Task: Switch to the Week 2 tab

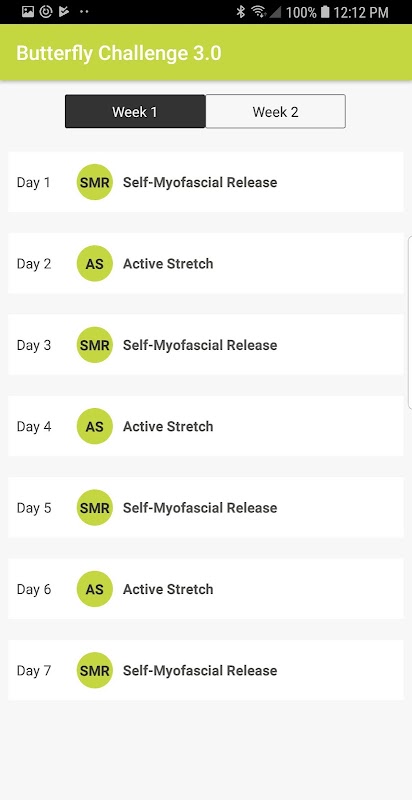Action: pyautogui.click(x=275, y=111)
